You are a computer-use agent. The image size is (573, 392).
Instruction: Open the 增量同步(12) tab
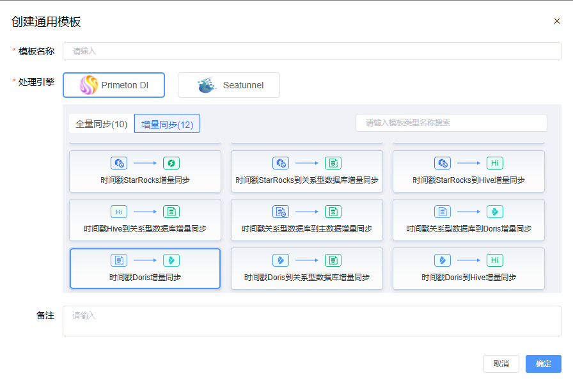click(167, 124)
